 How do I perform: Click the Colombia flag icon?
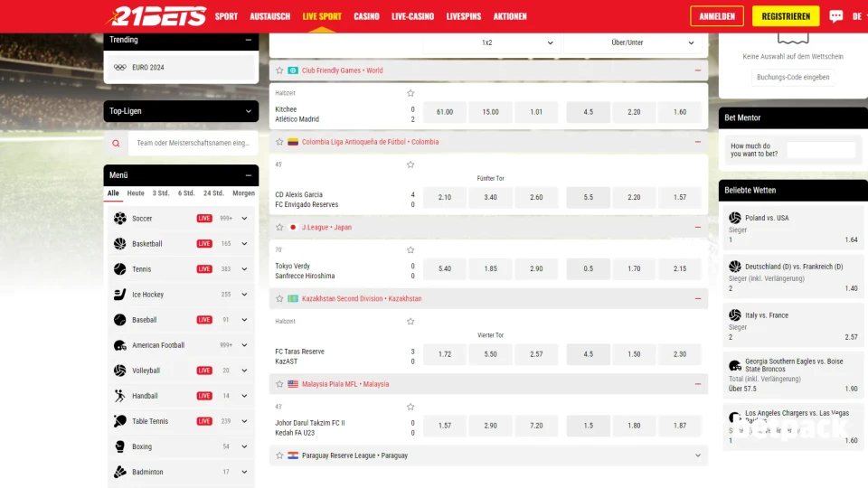click(x=293, y=142)
